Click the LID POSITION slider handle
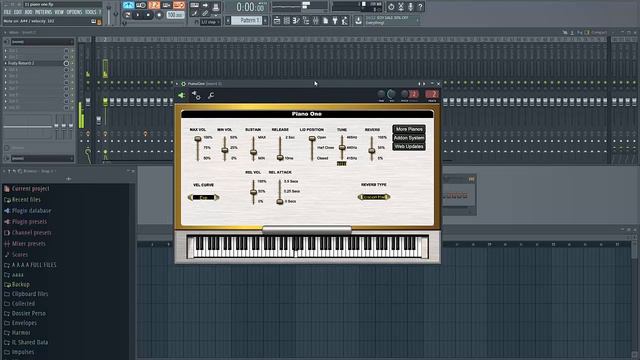 click(x=312, y=139)
